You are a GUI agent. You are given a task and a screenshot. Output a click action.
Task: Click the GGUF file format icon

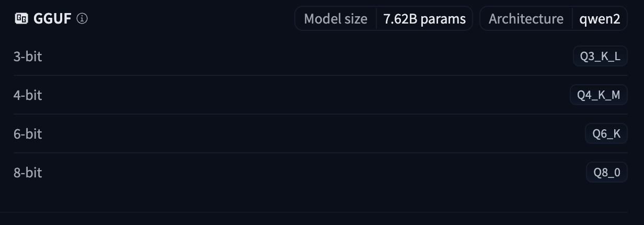[x=21, y=19]
